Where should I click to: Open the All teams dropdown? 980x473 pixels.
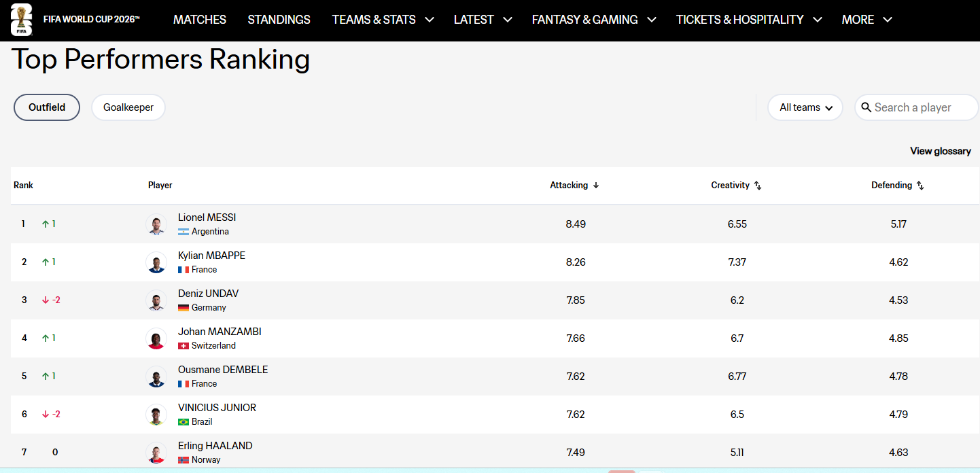click(x=805, y=107)
